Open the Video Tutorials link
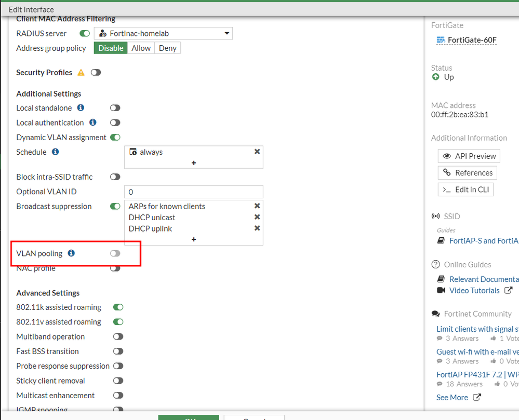The height and width of the screenshot is (420, 519). pyautogui.click(x=474, y=290)
